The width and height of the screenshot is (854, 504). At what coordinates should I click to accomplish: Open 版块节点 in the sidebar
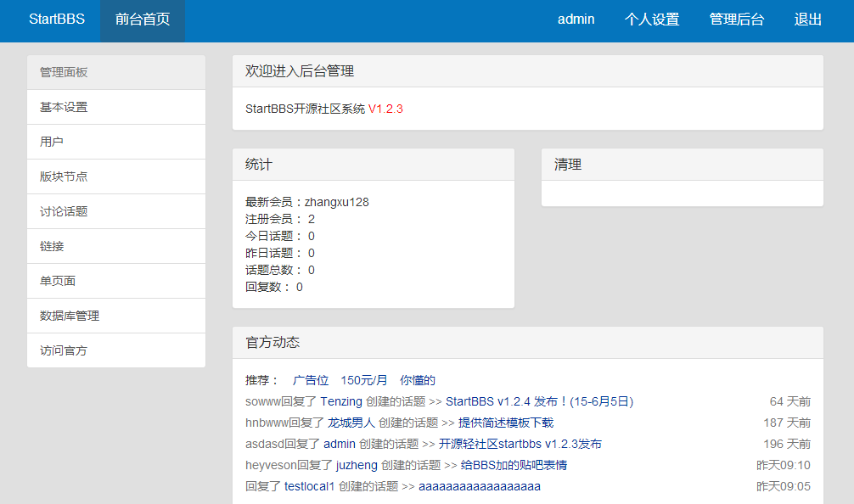tap(116, 176)
